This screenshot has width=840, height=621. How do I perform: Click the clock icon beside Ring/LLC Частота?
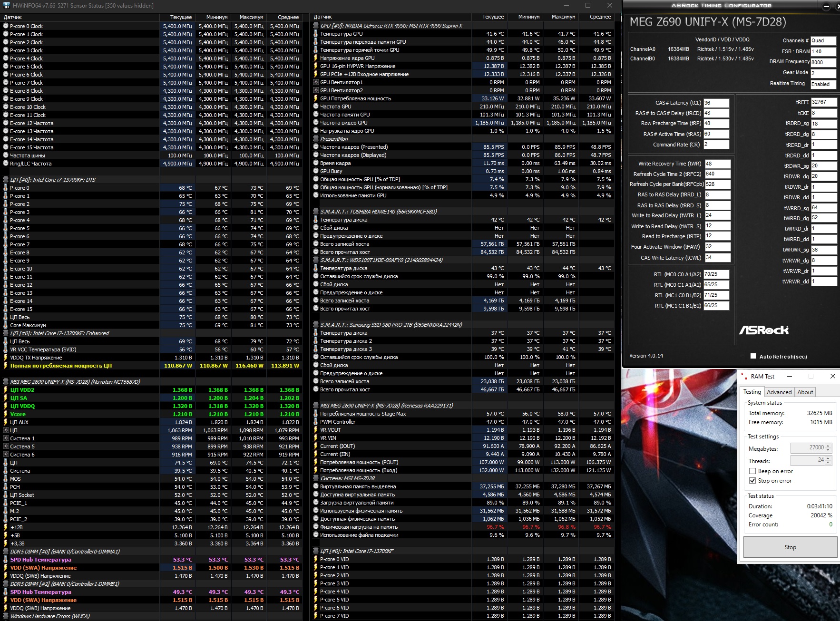point(6,164)
